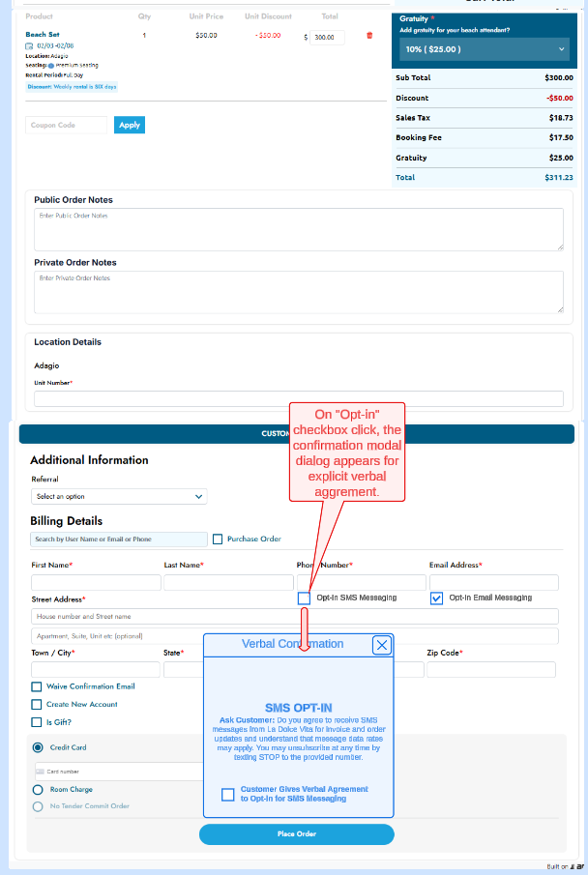This screenshot has height=875, width=588.
Task: Close the Verbal Confirmation dialog
Action: coord(382,645)
